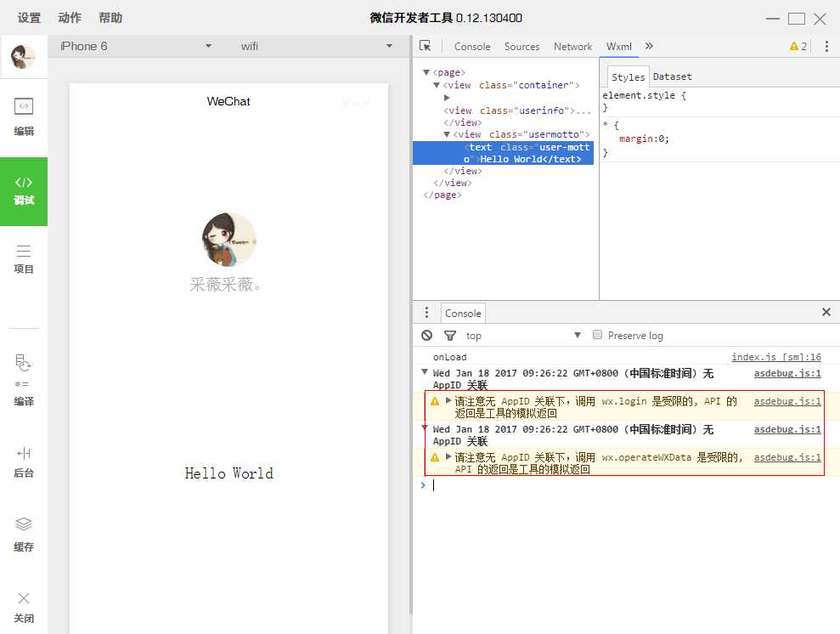Collapse first 无 AppID 关联 log group
The image size is (840, 634).
pos(425,371)
